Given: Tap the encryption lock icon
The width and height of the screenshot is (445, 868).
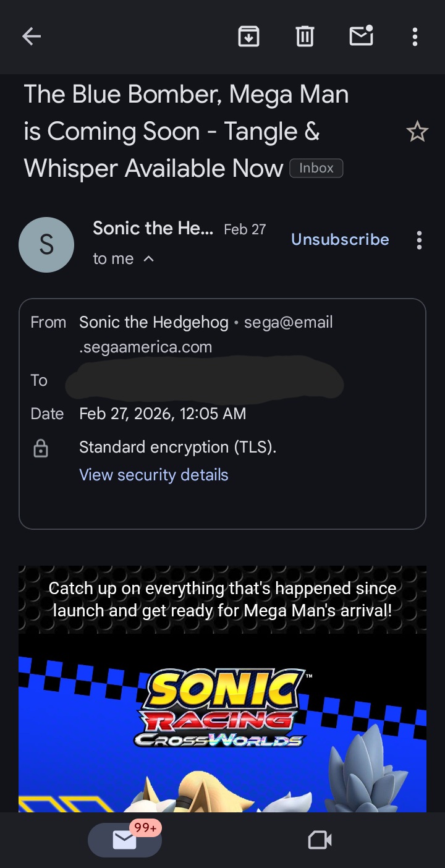Looking at the screenshot, I should point(40,448).
